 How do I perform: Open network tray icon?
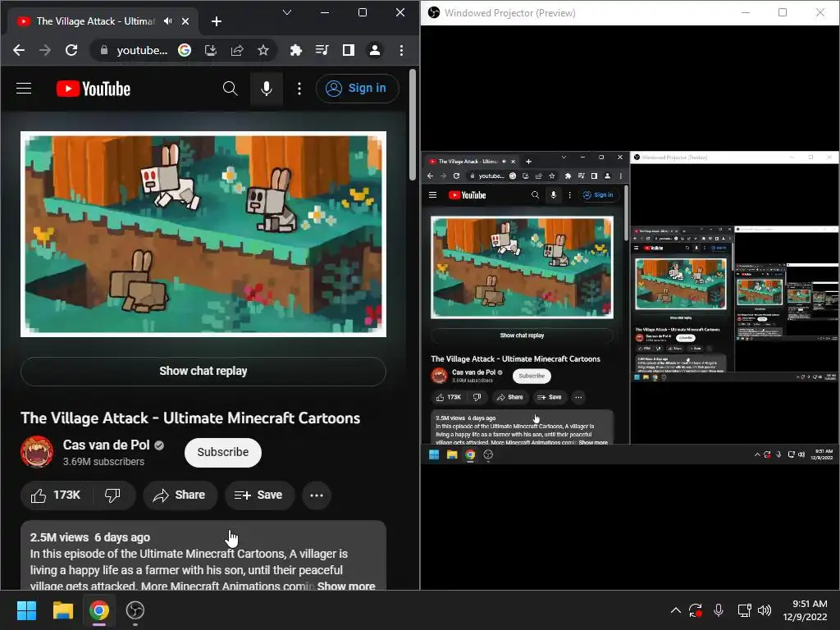[743, 610]
